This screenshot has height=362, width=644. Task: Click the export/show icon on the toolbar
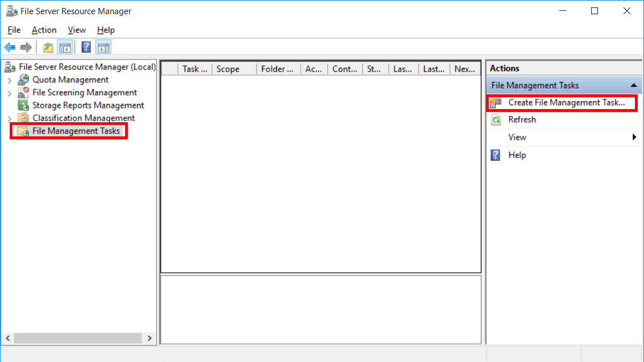tap(48, 47)
